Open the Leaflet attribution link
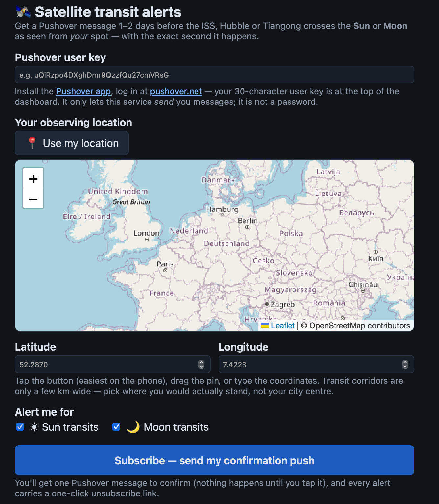Viewport: 439px width, 504px height. click(x=283, y=326)
